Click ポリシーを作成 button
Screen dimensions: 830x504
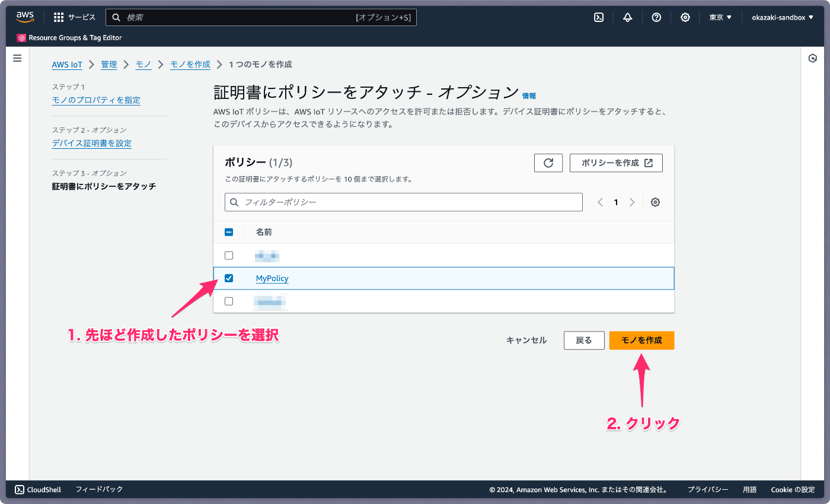pyautogui.click(x=616, y=163)
